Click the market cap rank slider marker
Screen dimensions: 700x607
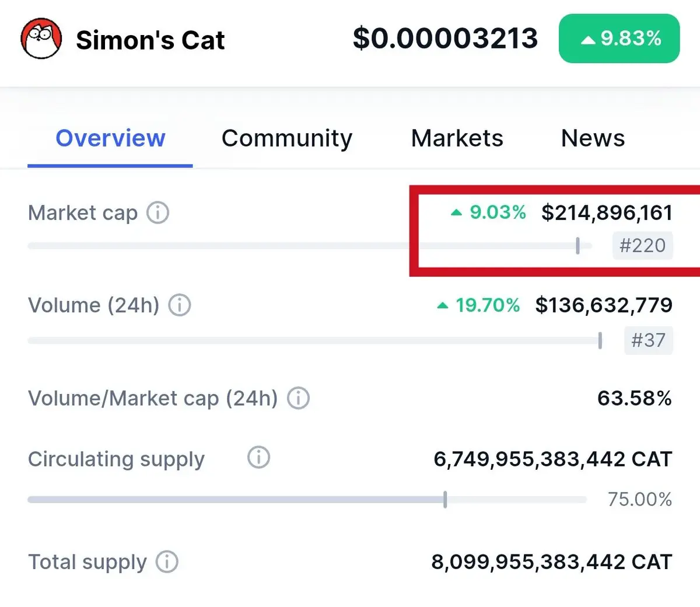coord(577,246)
